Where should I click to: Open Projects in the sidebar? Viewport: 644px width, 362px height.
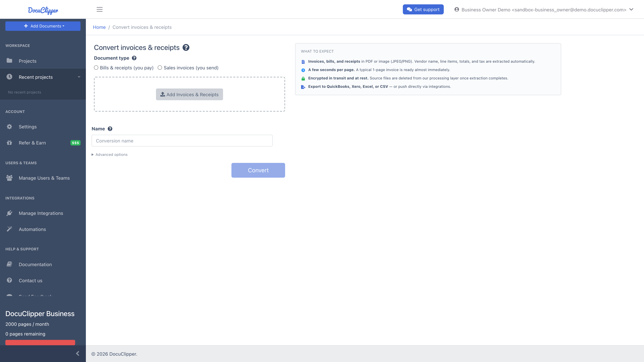pos(43,61)
